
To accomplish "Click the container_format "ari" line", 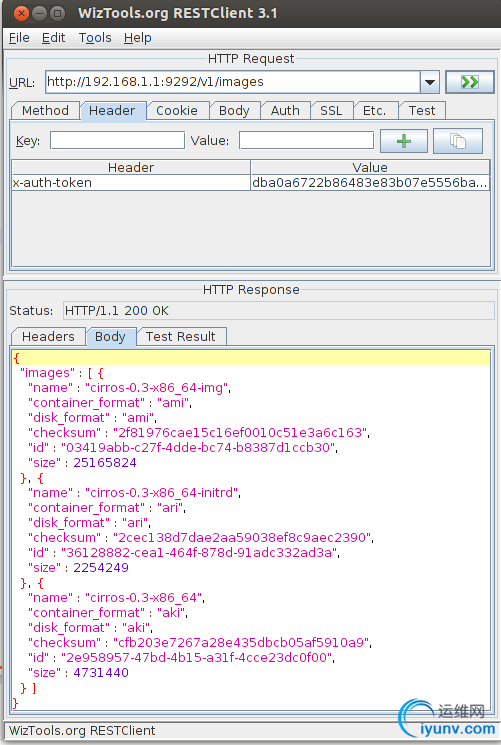I will [106, 508].
